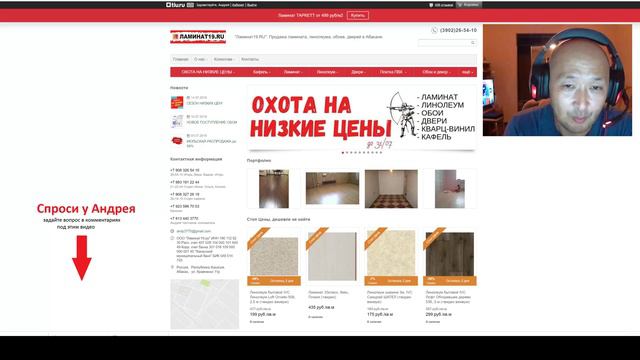640x360 pixels.
Task: Go to Главная page
Action: [x=180, y=59]
